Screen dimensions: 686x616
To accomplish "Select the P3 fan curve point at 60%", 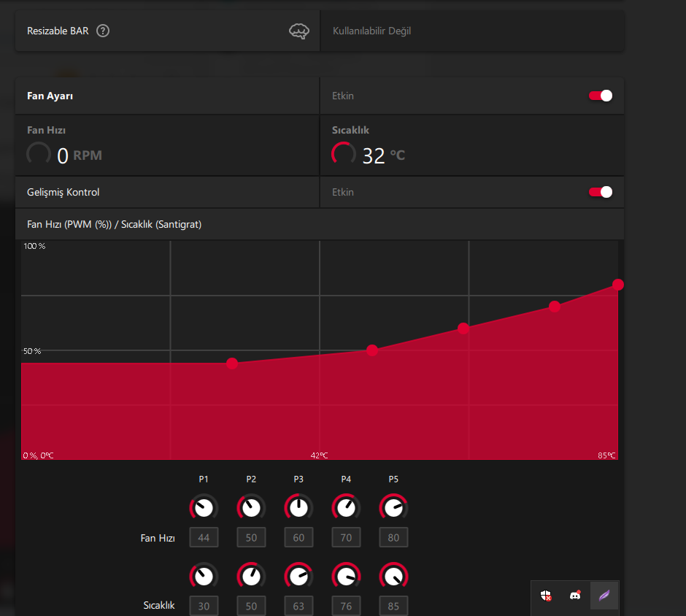I will click(463, 328).
